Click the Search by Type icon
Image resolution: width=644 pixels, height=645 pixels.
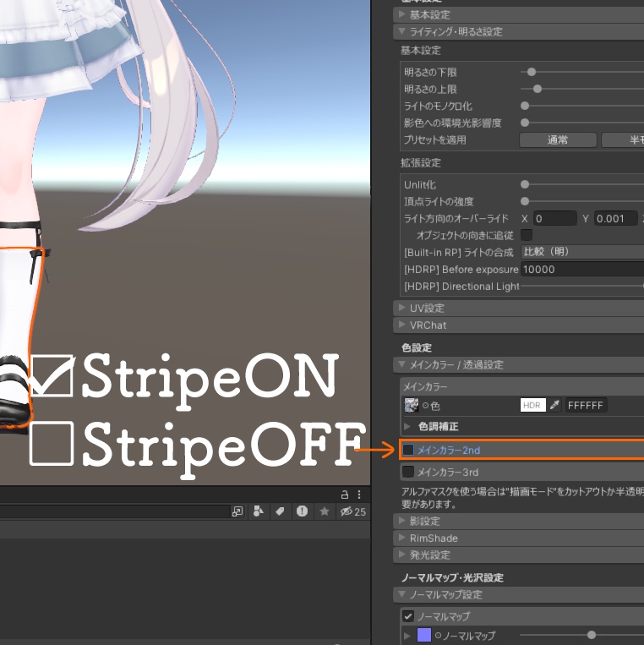coord(259,511)
